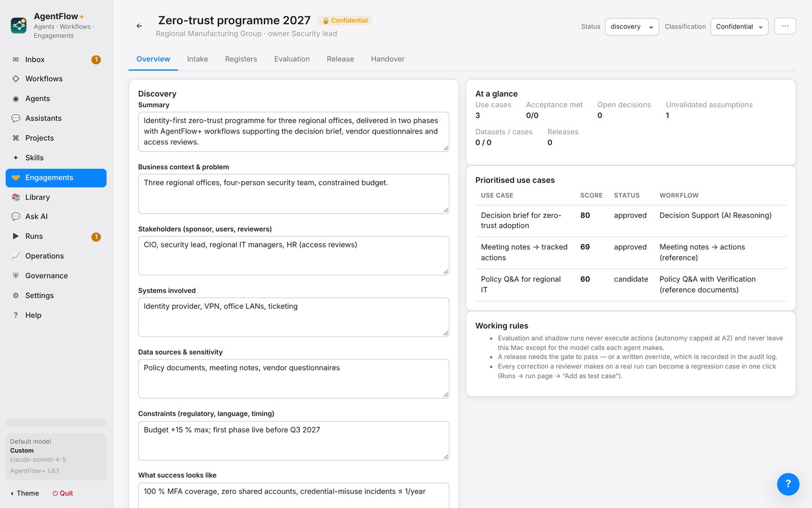Click the Default model Custom panel
Viewport: 812px width, 508px height.
coord(56,457)
